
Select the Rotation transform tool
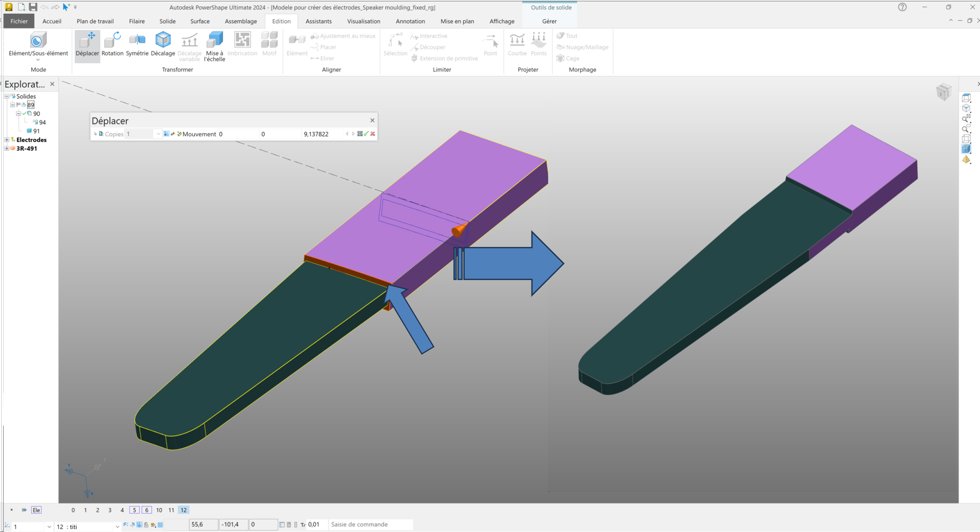coord(112,44)
